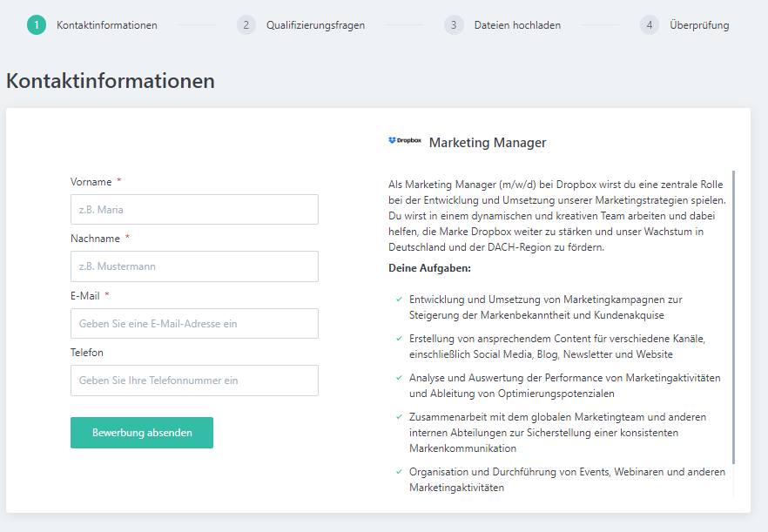Click checkmark next to Erstellung von ansprechendem Content
Screen dimensions: 768x532
[x=399, y=338]
